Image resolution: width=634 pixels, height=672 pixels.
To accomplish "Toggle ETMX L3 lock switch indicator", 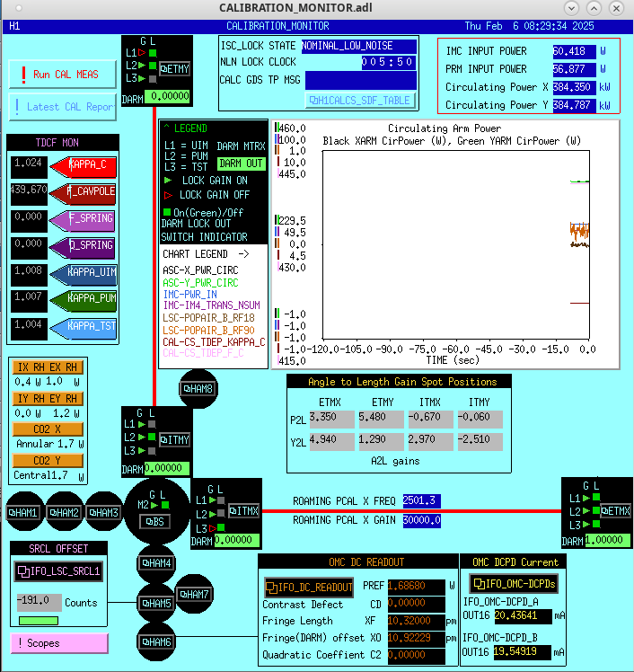I will tap(596, 524).
